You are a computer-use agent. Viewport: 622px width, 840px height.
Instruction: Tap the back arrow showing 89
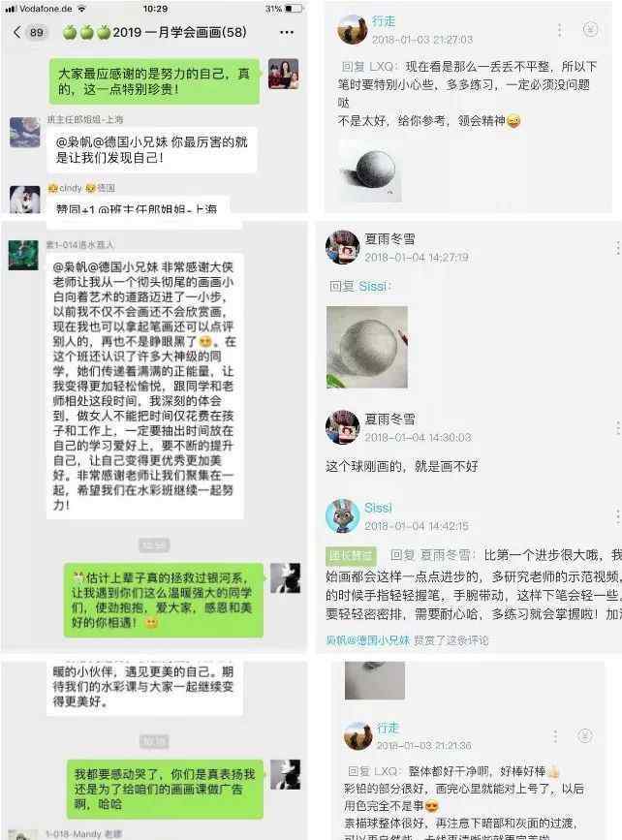(29, 32)
